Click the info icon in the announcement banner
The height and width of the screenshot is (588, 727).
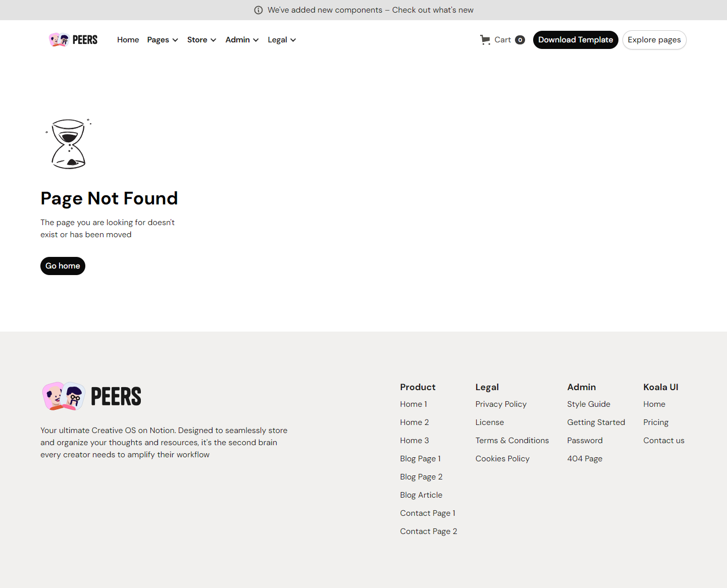point(258,10)
